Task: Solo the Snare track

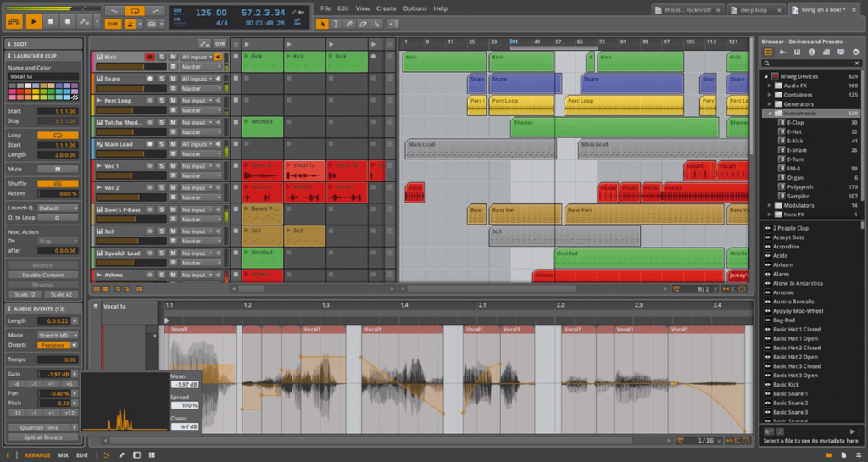Action: coord(161,78)
